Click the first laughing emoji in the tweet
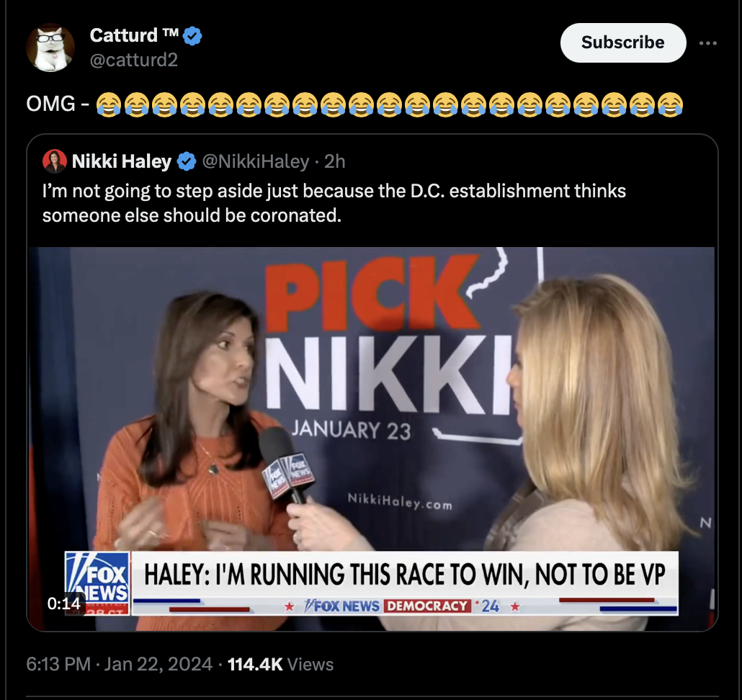The height and width of the screenshot is (700, 742). click(x=108, y=104)
